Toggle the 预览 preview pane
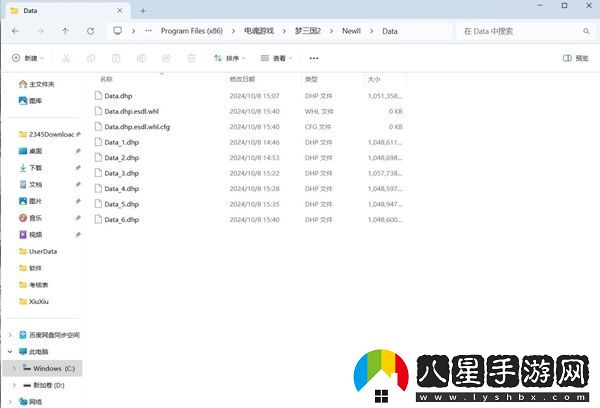The height and width of the screenshot is (408, 600). [575, 58]
